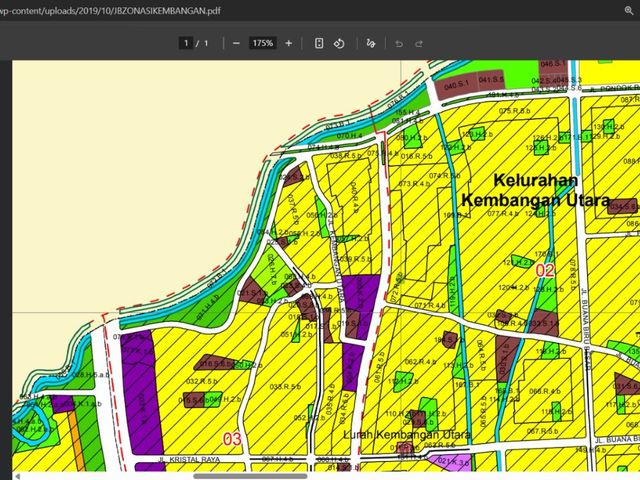
Task: Click the 021.K.3.b pink parcel label
Action: pos(453,462)
